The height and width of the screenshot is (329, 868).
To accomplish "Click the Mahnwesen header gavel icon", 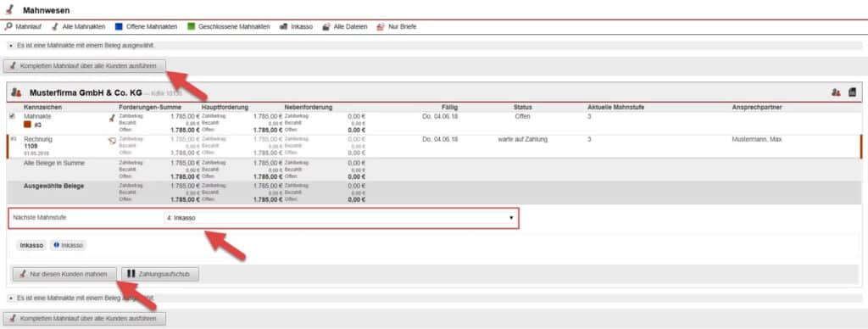I will click(10, 10).
